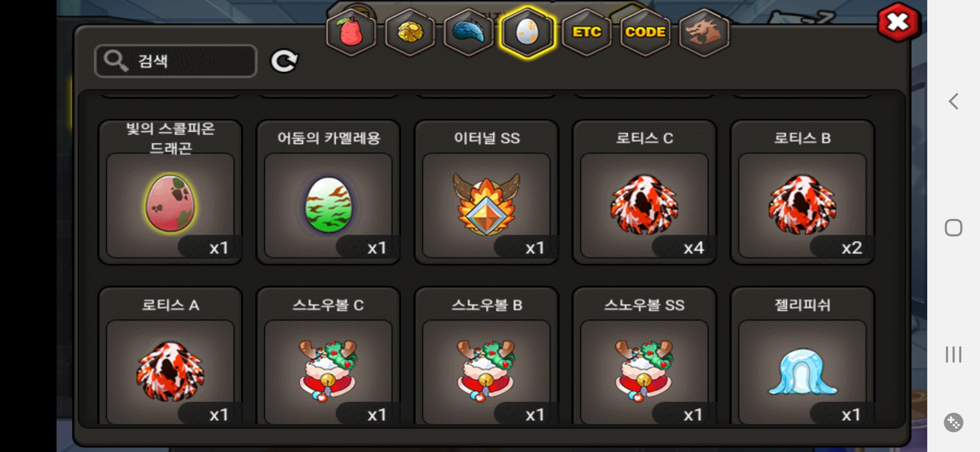The width and height of the screenshot is (980, 452).
Task: Pick the 로티스 B item
Action: coord(802,193)
